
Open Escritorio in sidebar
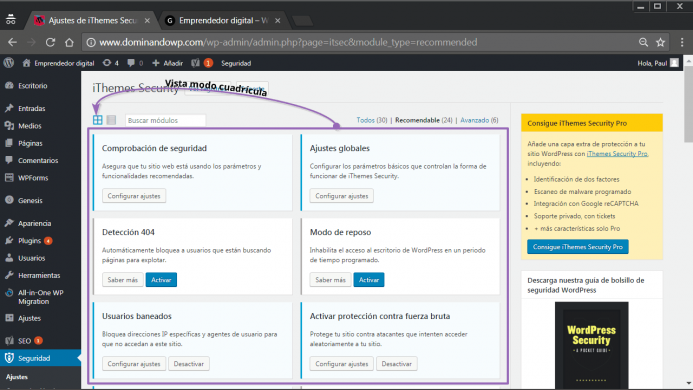(32, 86)
